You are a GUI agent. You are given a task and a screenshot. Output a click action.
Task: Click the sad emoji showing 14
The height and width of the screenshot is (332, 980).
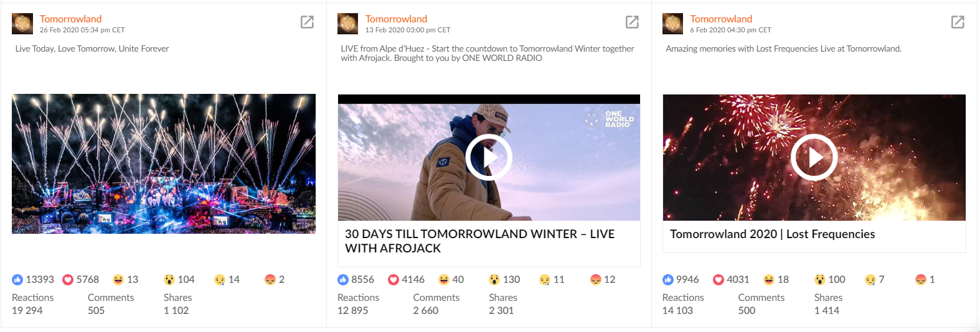point(220,280)
